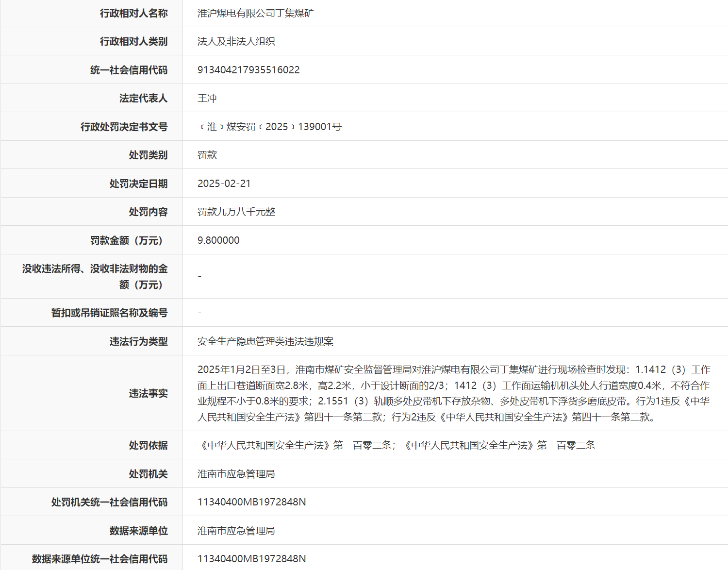728x570 pixels.
Task: Click the label "违法行为类型"
Action: (138, 341)
